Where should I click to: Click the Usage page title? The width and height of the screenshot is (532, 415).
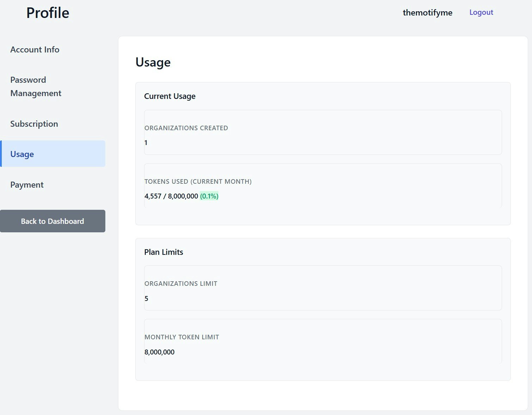pyautogui.click(x=153, y=62)
